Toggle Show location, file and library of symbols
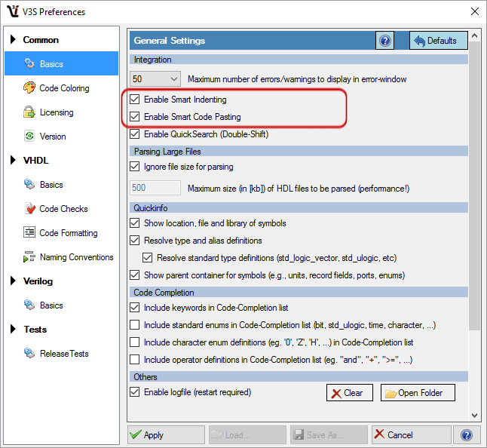 134,223
